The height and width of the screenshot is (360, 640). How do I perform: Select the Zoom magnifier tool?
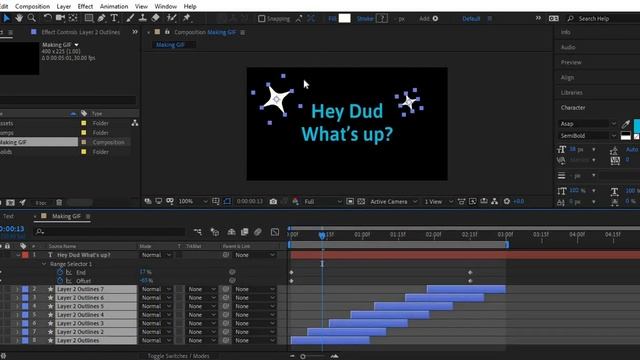coord(31,18)
